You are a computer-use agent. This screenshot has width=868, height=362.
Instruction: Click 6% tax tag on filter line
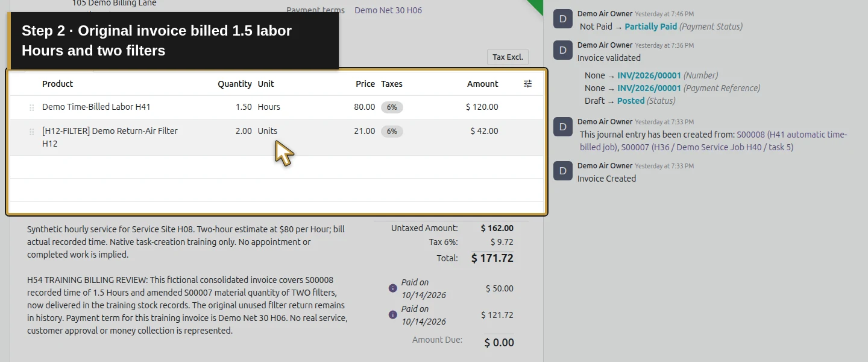pyautogui.click(x=392, y=132)
